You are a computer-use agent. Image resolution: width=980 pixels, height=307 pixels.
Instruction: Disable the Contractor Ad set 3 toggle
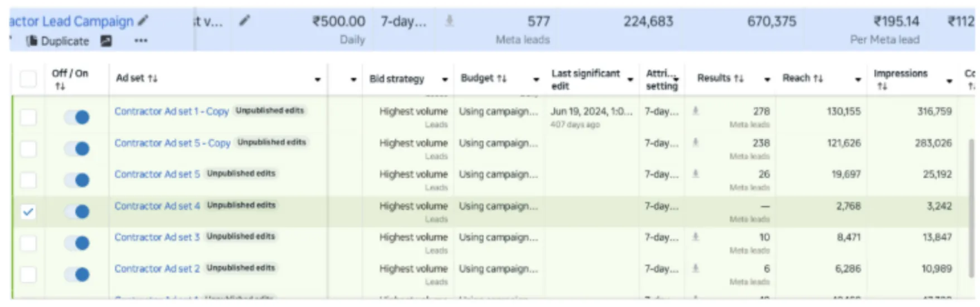77,243
